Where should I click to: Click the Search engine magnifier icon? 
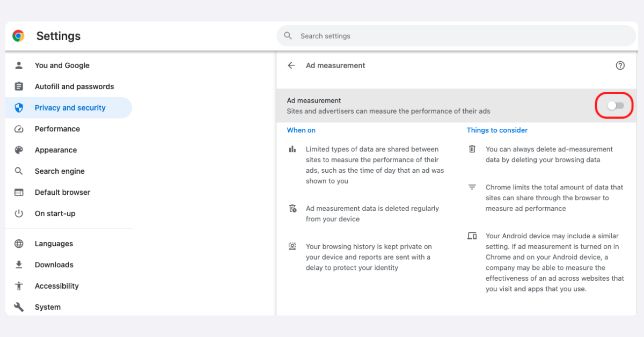coord(19,171)
